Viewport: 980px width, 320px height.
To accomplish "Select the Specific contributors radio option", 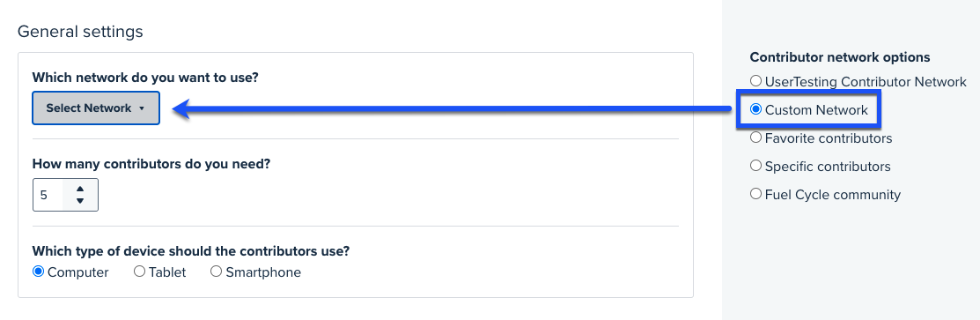I will tap(755, 166).
